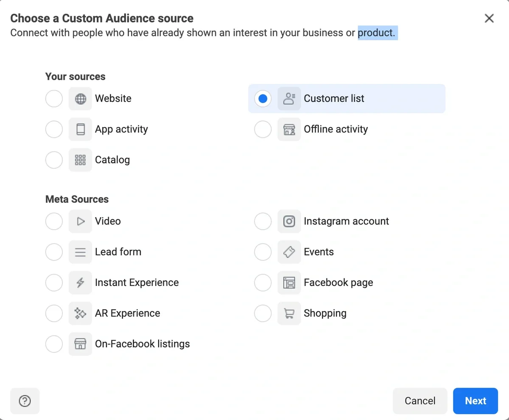The height and width of the screenshot is (420, 509).
Task: Click the App activity phone icon
Action: [x=80, y=129]
